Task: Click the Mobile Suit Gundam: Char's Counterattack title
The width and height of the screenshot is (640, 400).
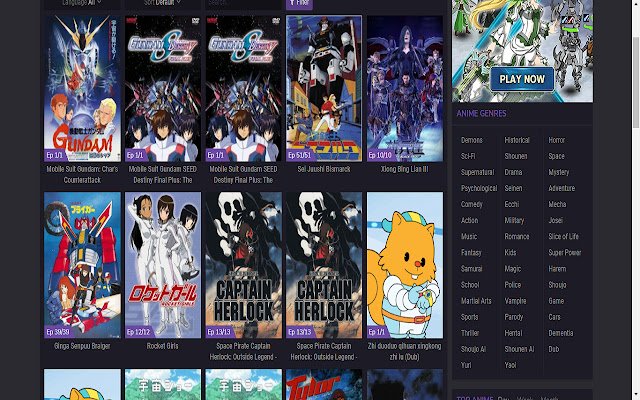Action: pyautogui.click(x=82, y=174)
